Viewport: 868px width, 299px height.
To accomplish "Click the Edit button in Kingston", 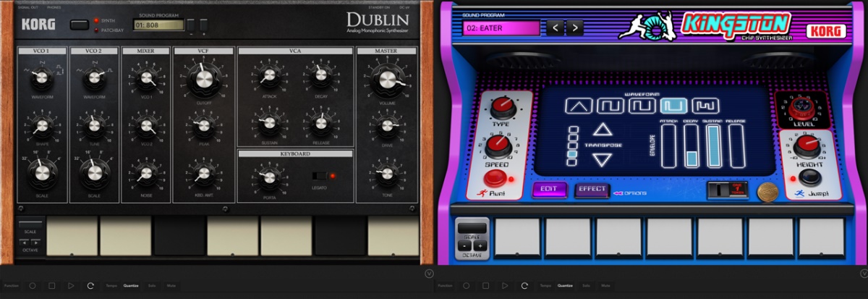I will (x=550, y=190).
